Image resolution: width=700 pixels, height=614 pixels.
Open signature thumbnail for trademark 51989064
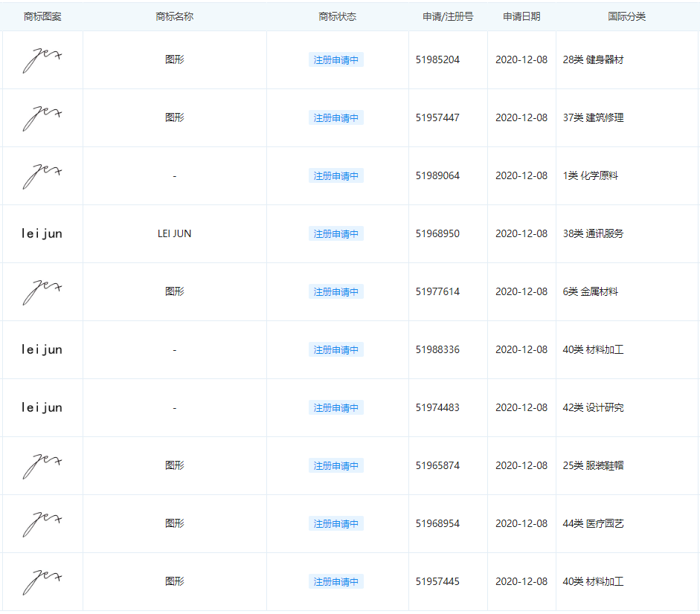pyautogui.click(x=42, y=176)
